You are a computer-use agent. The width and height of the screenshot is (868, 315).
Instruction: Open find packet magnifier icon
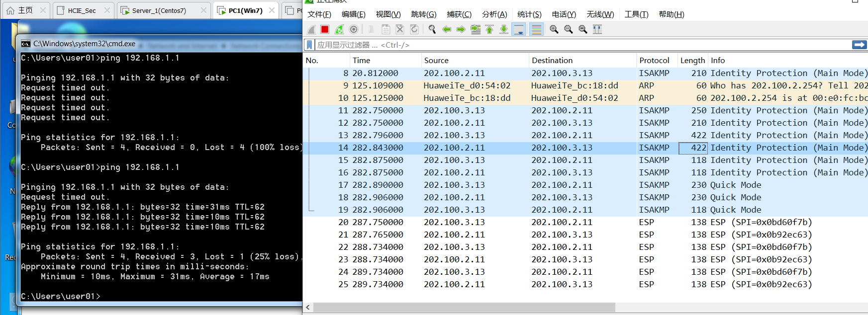[432, 29]
